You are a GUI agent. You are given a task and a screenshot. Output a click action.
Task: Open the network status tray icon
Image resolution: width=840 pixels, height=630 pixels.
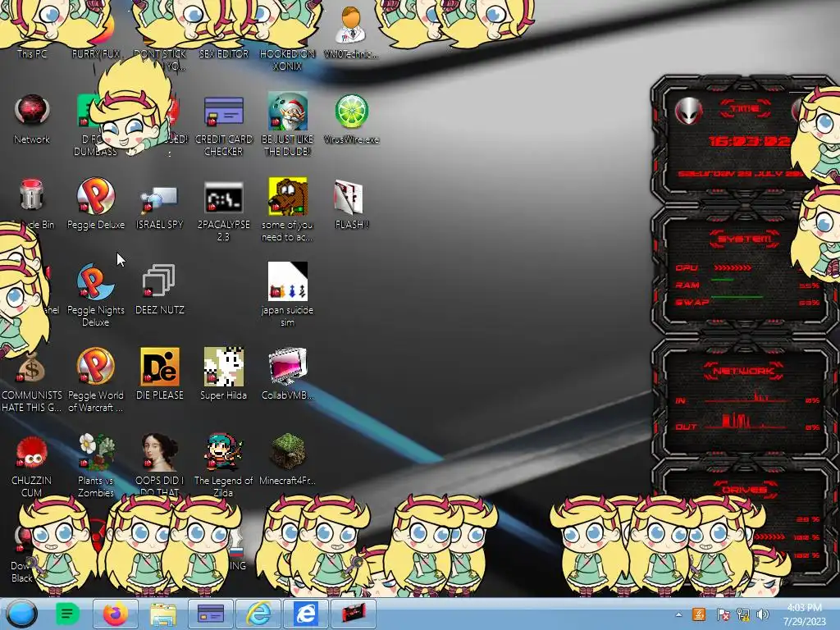click(x=742, y=614)
